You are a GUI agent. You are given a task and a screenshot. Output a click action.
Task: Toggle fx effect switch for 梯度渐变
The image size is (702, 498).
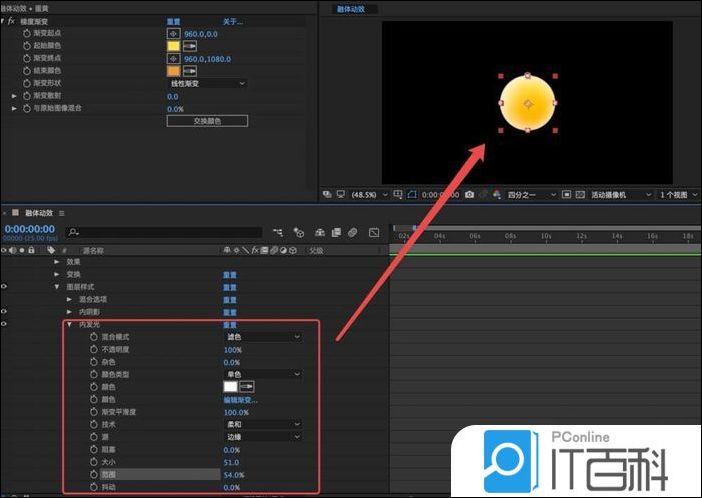pyautogui.click(x=11, y=21)
